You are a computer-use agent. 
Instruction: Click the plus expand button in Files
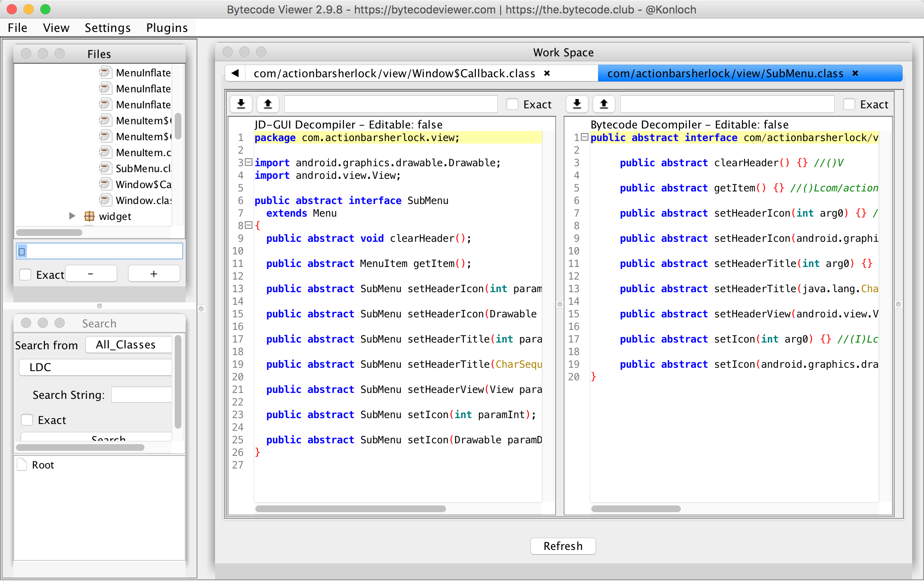pos(154,274)
